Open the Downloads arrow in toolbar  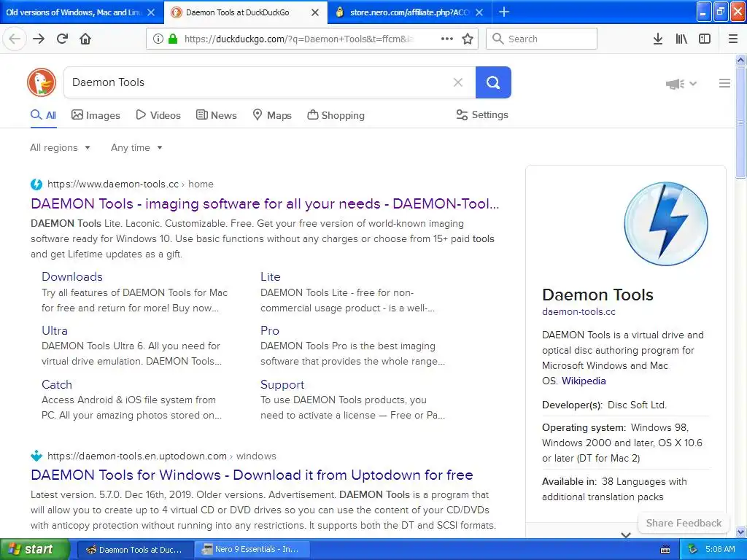pos(658,39)
